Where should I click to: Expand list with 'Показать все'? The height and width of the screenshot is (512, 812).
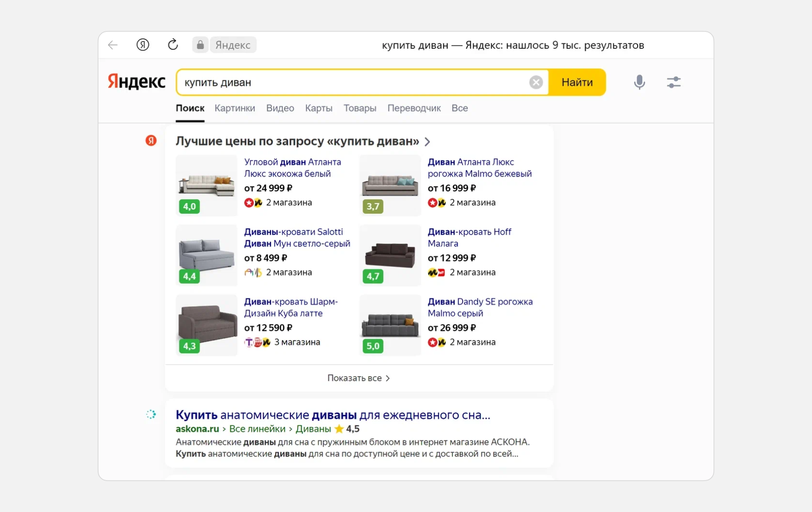click(359, 378)
